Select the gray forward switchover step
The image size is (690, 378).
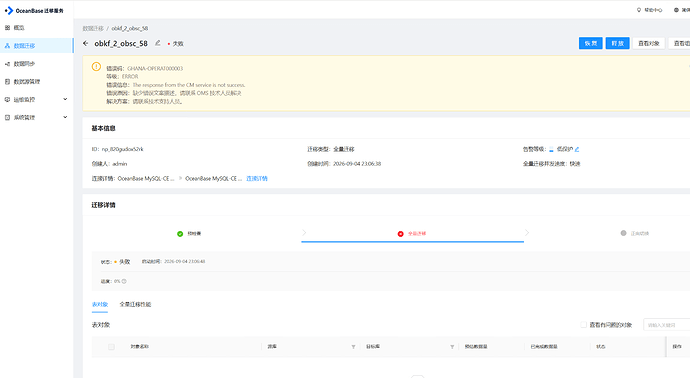click(635, 233)
